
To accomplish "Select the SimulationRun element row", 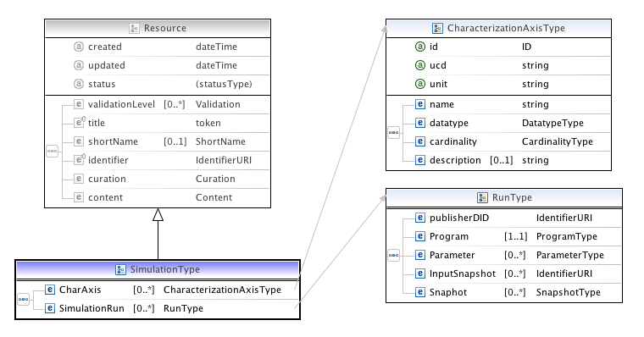I will tap(169, 308).
